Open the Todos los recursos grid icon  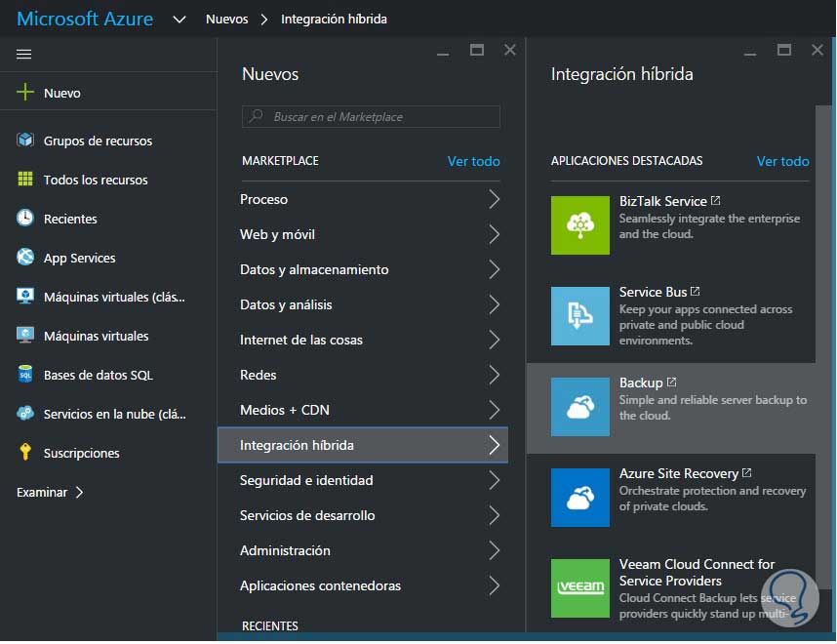pyautogui.click(x=25, y=180)
